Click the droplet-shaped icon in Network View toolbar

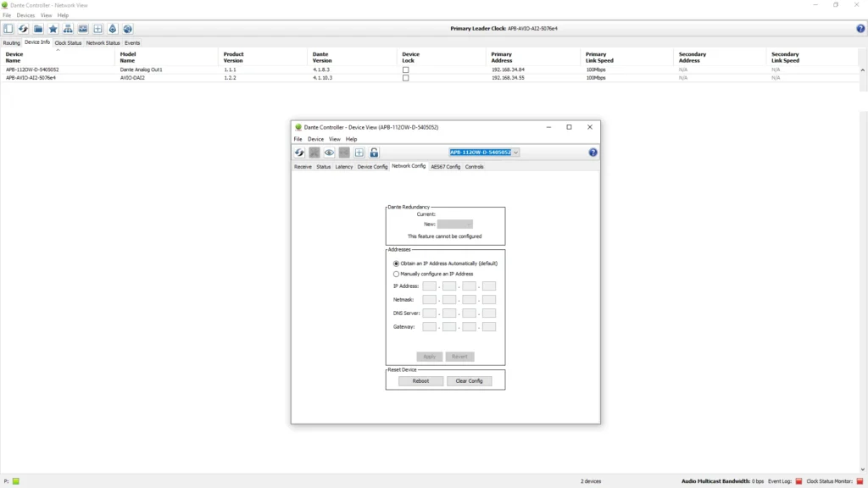113,29
